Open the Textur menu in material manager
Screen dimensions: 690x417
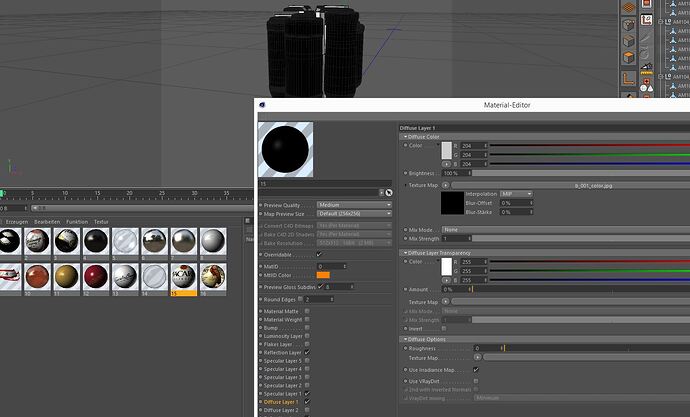coord(101,222)
